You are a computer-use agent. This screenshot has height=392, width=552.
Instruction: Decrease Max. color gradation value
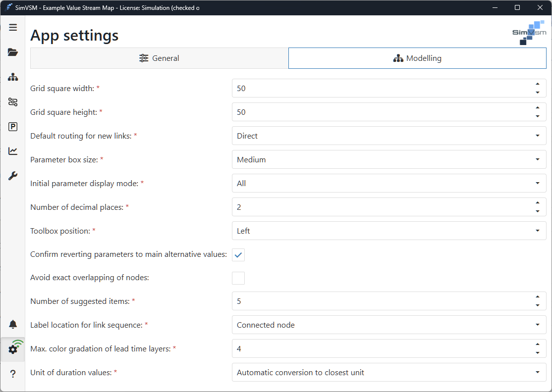point(538,353)
